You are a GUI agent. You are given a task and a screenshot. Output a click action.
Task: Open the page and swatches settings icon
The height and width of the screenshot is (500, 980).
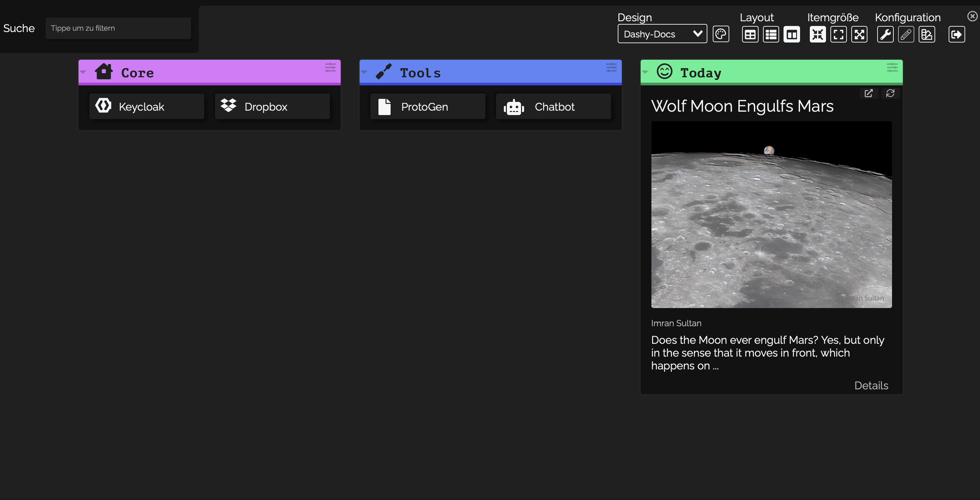926,34
